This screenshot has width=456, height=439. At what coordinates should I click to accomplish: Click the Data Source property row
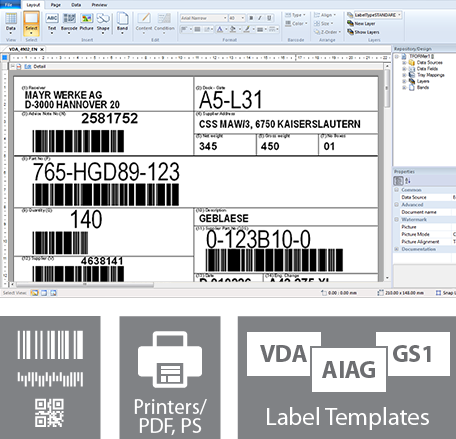point(424,197)
